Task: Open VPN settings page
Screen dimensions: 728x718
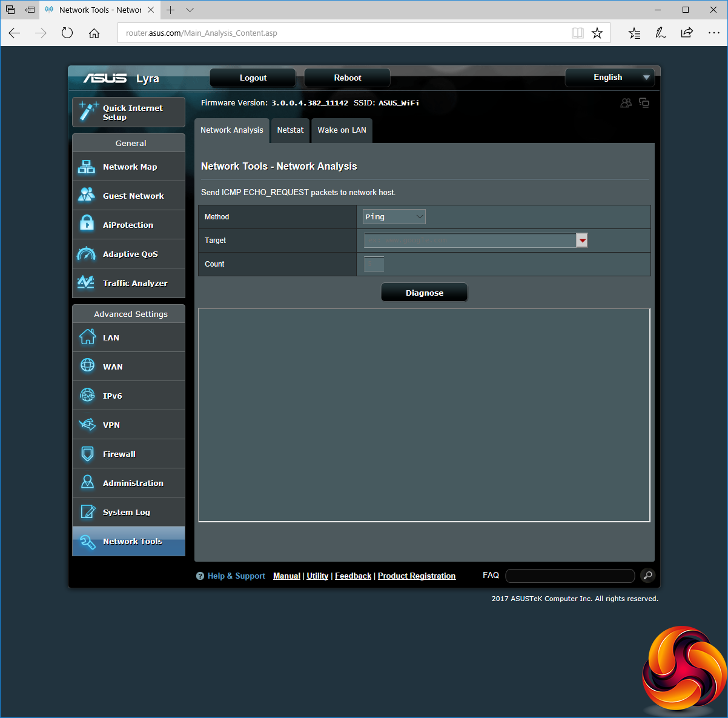Action: coord(128,425)
